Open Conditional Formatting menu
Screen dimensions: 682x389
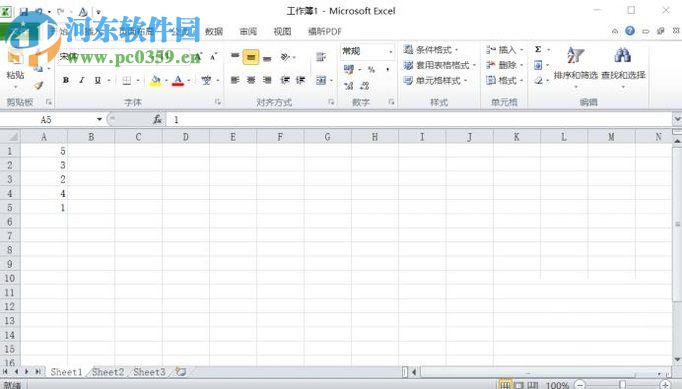coord(431,50)
